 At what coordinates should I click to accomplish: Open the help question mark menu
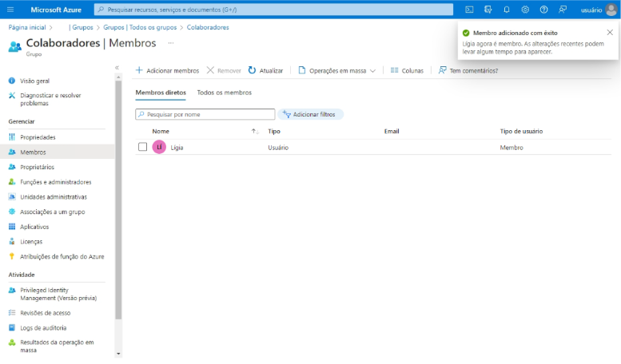(543, 10)
